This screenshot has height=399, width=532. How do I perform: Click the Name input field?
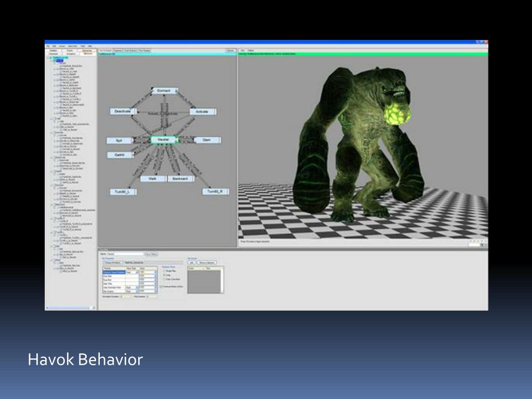(126, 254)
